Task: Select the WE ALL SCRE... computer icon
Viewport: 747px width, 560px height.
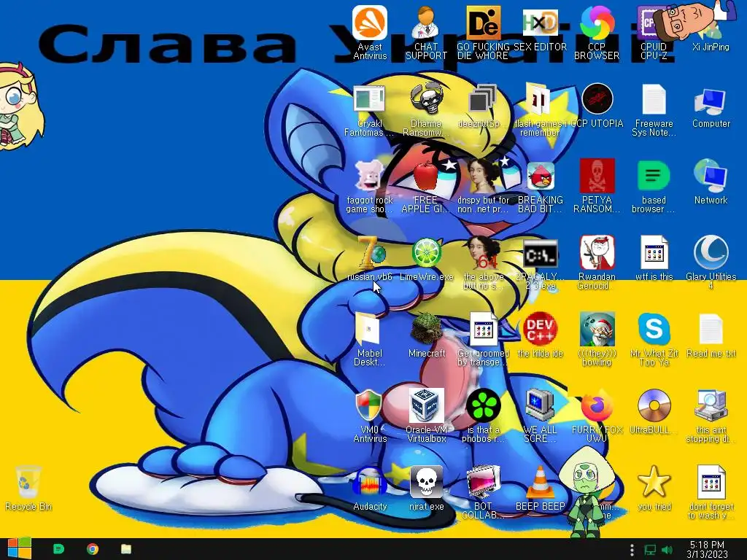Action: (x=540, y=416)
